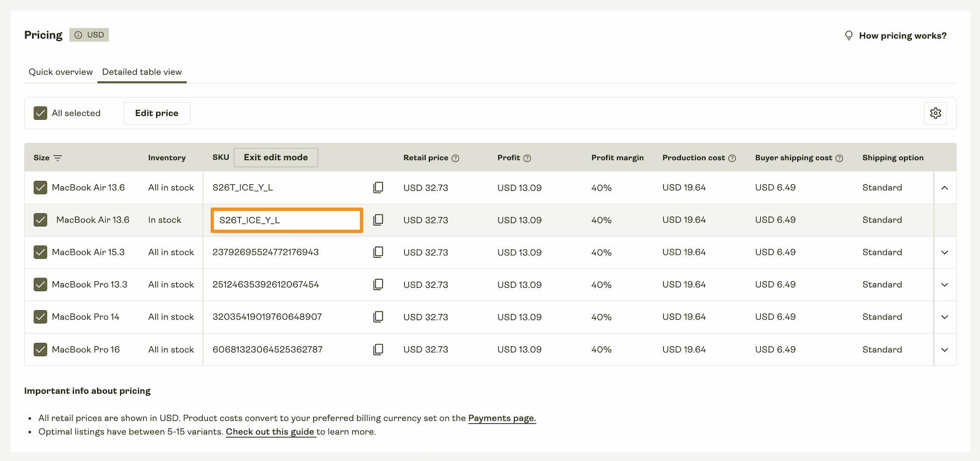Click the SKU 32035419019760648907 cell
Viewport: 980px width, 461px height.
coord(267,317)
